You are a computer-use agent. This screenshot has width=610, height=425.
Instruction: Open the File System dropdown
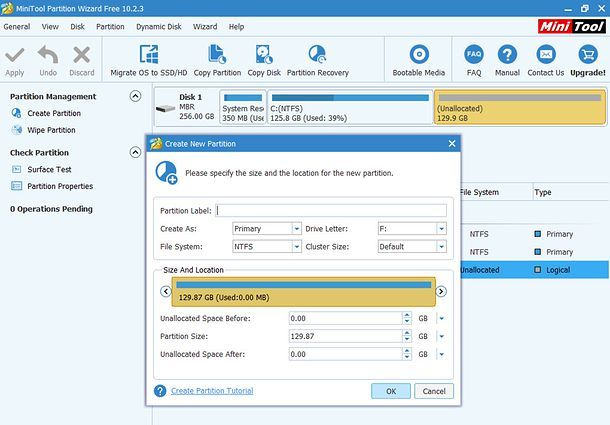point(296,246)
